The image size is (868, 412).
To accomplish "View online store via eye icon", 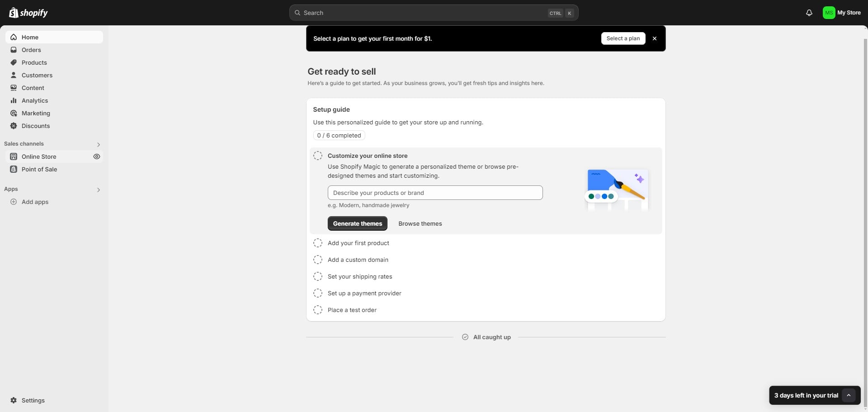I will coord(96,156).
